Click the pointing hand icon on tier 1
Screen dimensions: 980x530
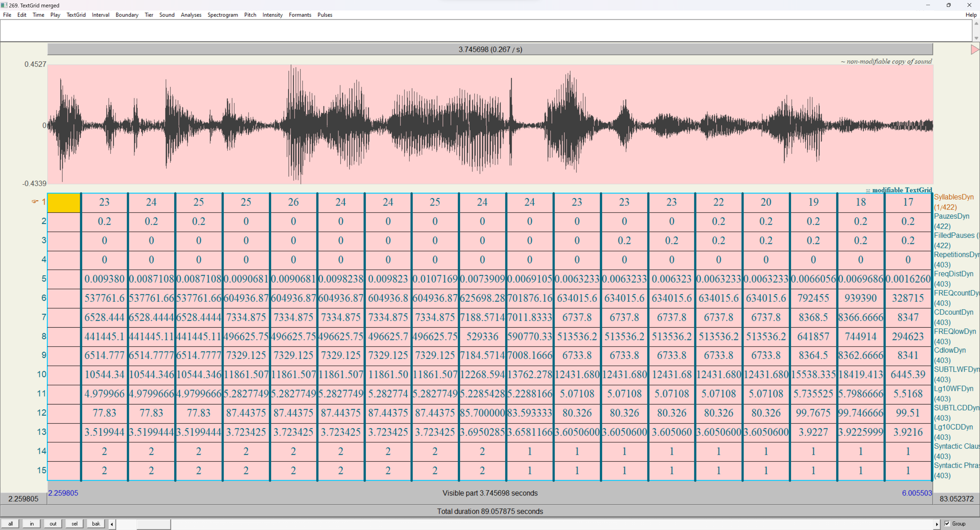click(x=35, y=202)
